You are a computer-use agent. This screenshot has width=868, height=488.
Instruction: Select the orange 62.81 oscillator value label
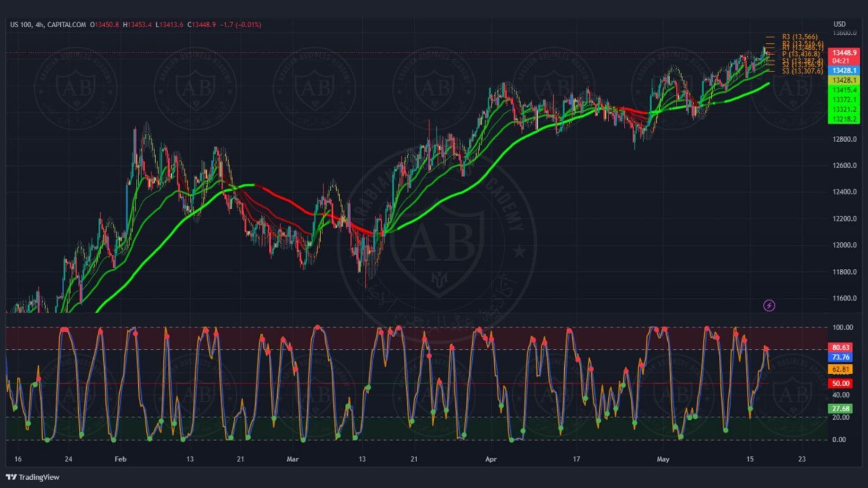840,369
